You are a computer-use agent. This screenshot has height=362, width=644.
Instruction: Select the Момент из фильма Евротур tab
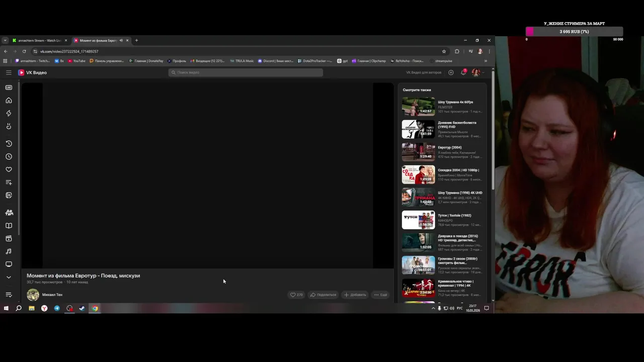(x=98, y=40)
